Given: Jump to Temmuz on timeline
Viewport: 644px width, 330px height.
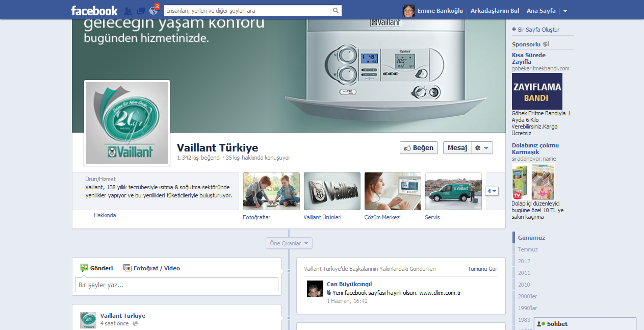Looking at the screenshot, I should coord(528,249).
